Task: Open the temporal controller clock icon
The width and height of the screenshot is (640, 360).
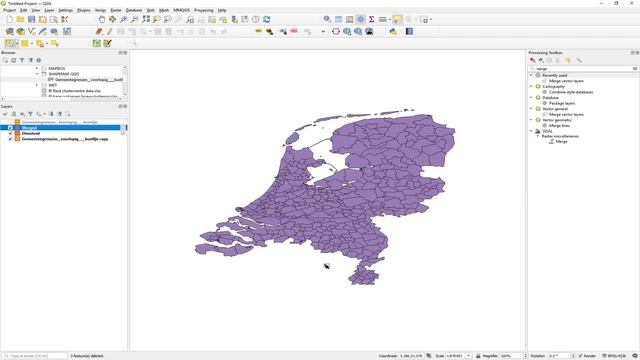Action: point(256,19)
